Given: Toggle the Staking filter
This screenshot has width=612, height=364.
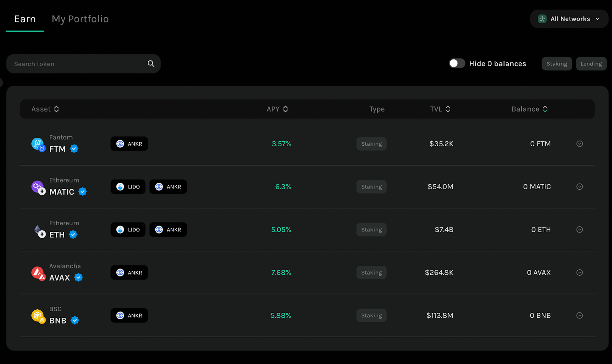Looking at the screenshot, I should [x=557, y=64].
